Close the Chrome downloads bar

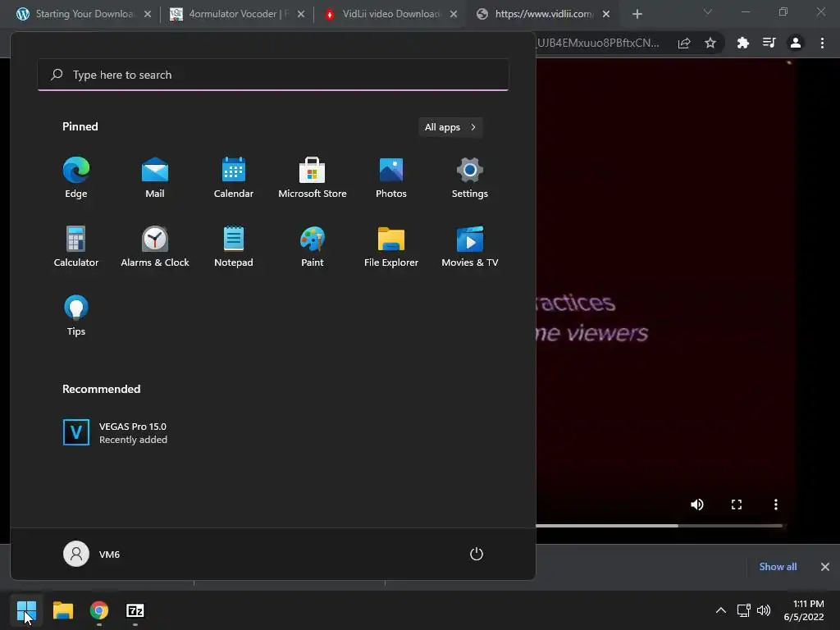click(x=825, y=567)
